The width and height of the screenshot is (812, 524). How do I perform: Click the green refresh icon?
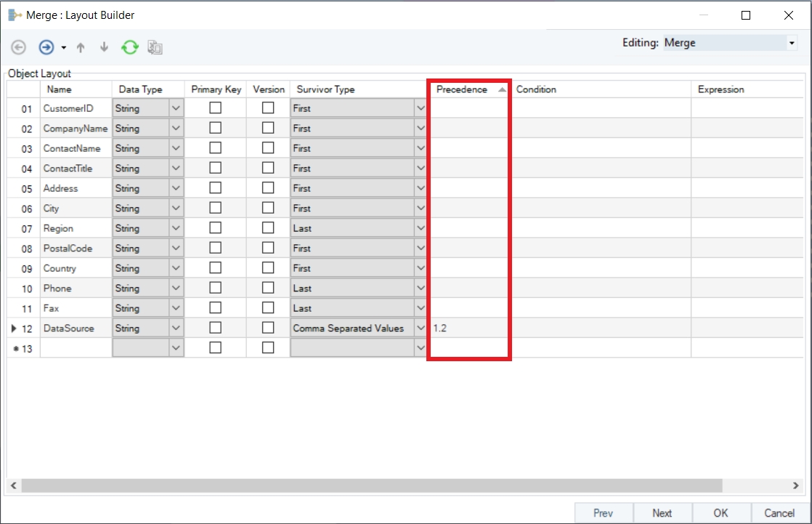click(x=129, y=47)
